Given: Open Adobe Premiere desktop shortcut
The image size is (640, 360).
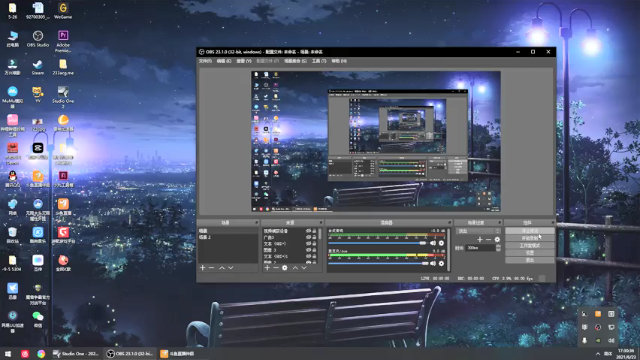Looking at the screenshot, I should 63,41.
